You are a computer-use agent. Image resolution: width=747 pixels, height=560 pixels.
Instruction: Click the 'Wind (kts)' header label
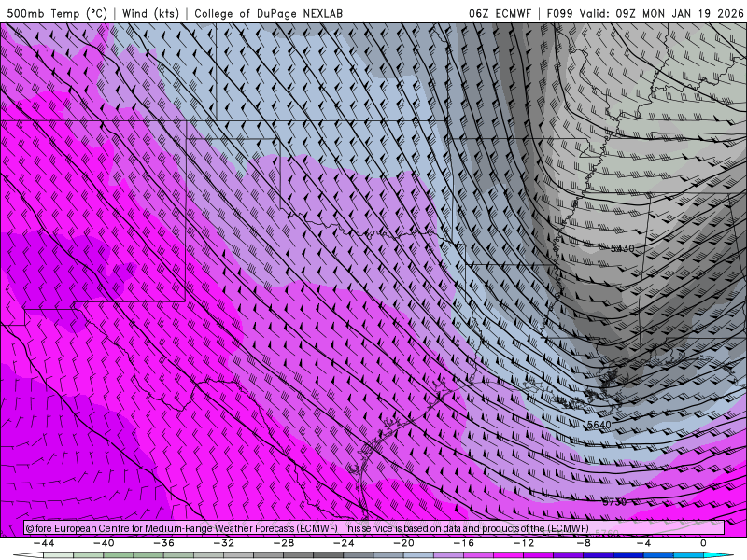150,13
